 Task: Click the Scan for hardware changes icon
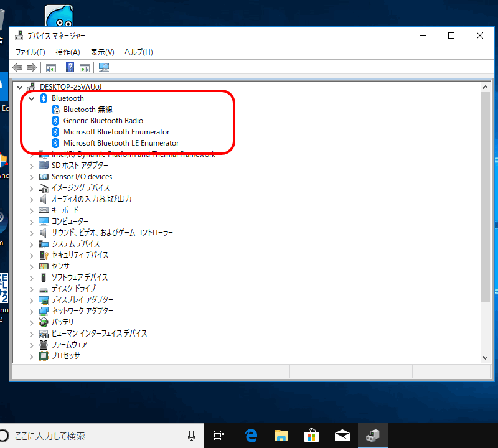[x=104, y=67]
